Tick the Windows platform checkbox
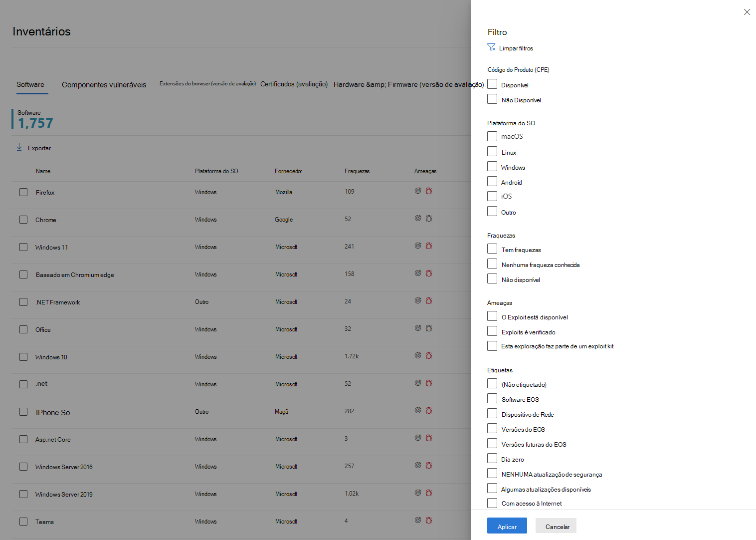The height and width of the screenshot is (540, 756). click(492, 166)
